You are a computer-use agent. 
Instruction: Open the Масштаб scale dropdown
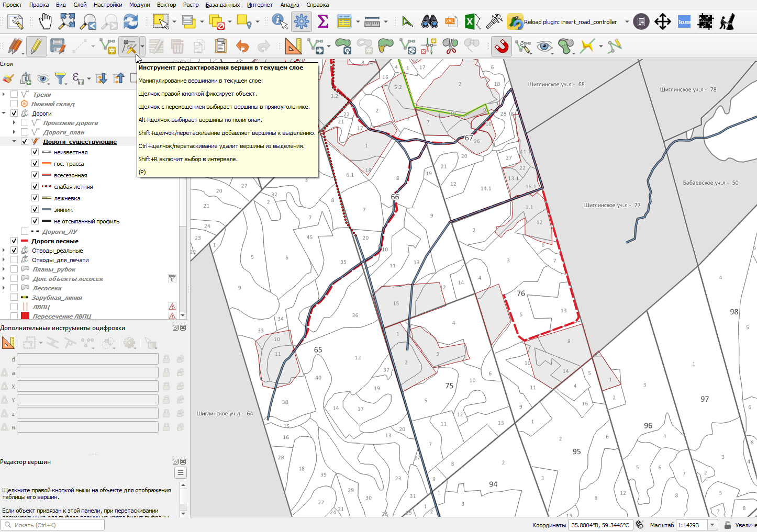click(712, 525)
